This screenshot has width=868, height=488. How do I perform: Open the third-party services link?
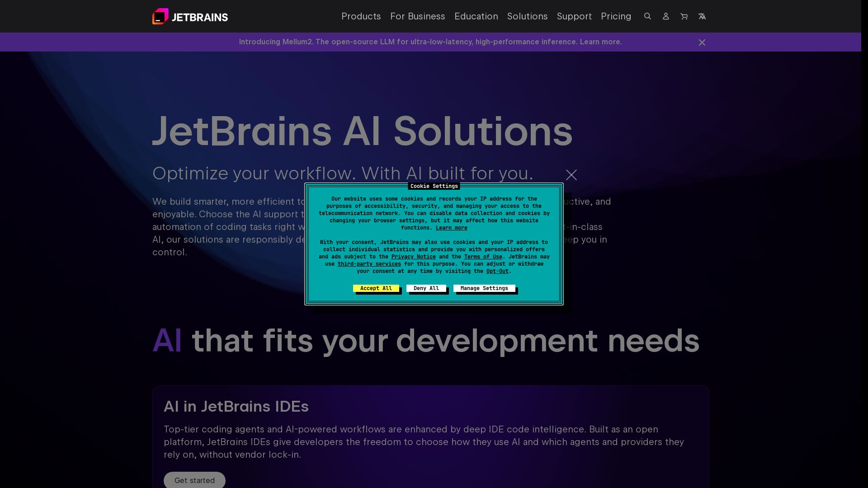point(369,264)
